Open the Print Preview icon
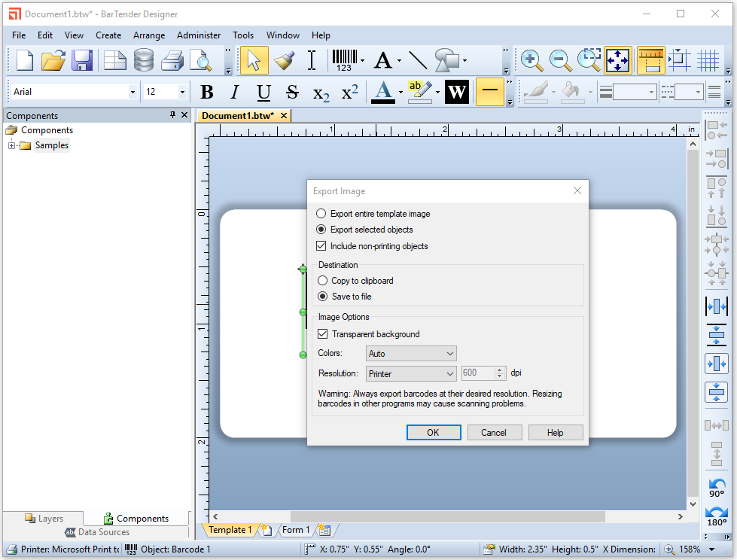Viewport: 737px width, 560px height. pyautogui.click(x=201, y=60)
